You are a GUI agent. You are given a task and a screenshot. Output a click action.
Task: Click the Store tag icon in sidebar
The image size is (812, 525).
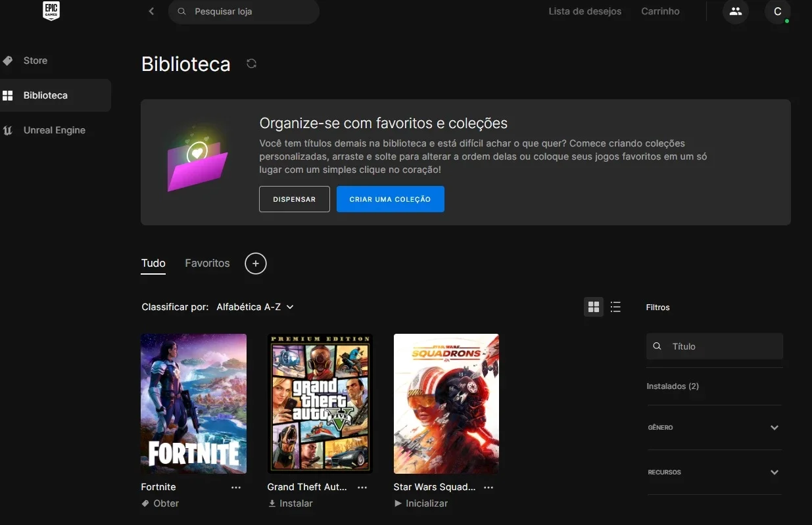click(8, 60)
